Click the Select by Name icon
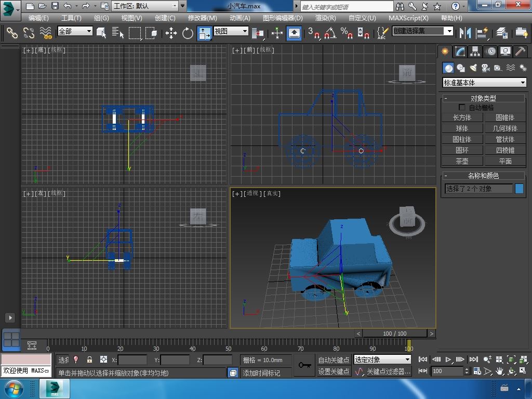532x399 pixels. point(118,33)
